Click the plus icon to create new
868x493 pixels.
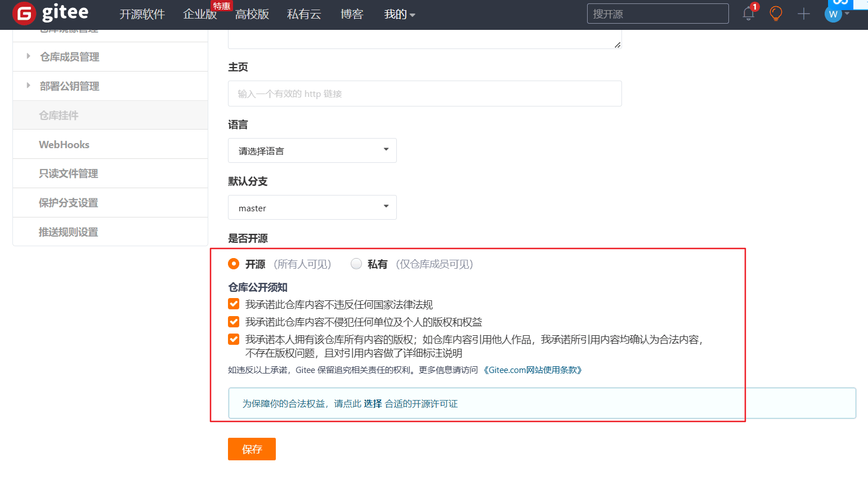click(804, 14)
